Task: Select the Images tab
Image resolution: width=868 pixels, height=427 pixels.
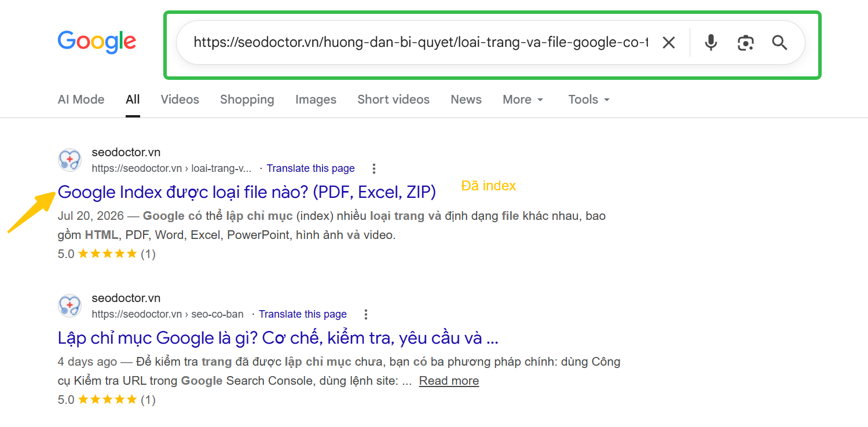Action: point(316,100)
